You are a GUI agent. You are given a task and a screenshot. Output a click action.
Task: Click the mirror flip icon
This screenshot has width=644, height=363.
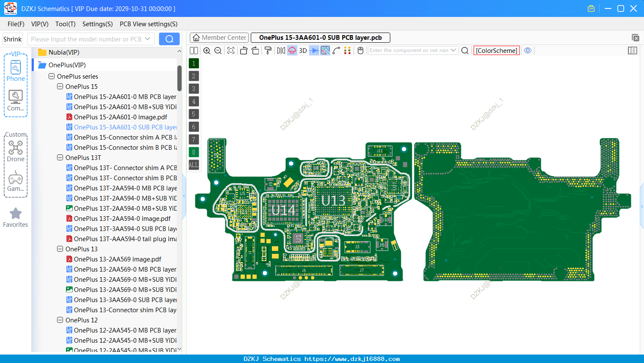(x=281, y=50)
